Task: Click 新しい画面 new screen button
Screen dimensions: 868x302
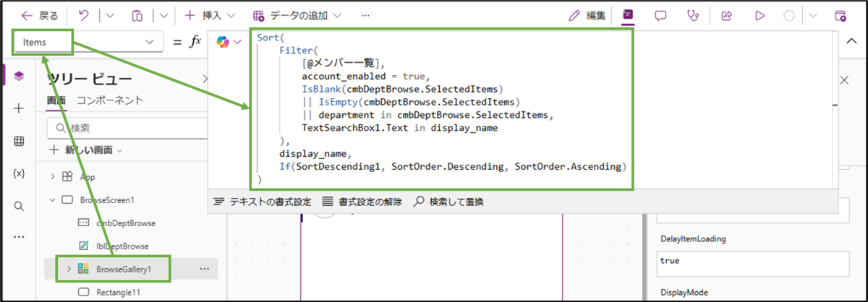Action: (85, 150)
